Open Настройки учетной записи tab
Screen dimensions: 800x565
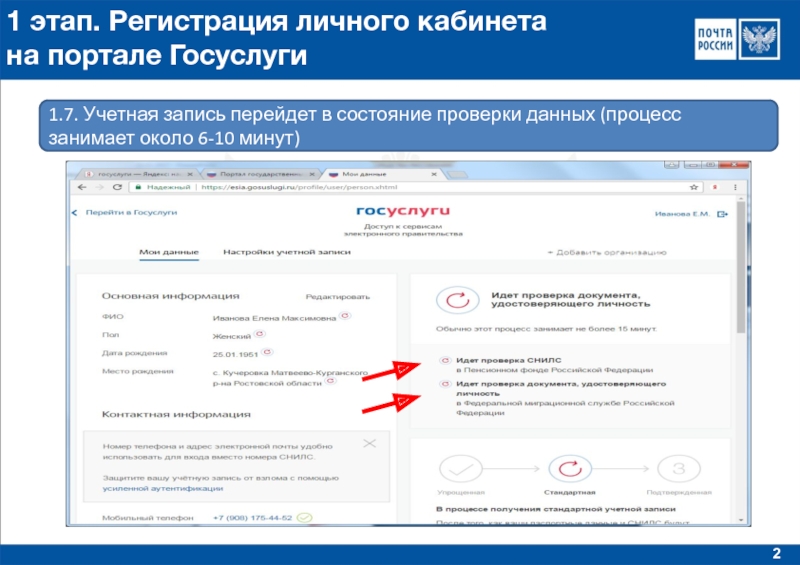[x=287, y=252]
